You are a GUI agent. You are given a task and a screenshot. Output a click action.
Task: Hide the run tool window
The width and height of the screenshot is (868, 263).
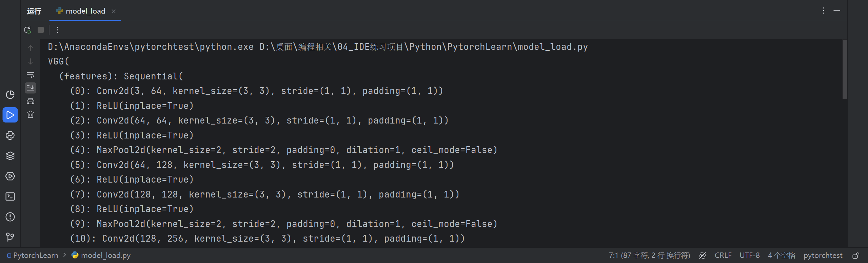tap(837, 11)
